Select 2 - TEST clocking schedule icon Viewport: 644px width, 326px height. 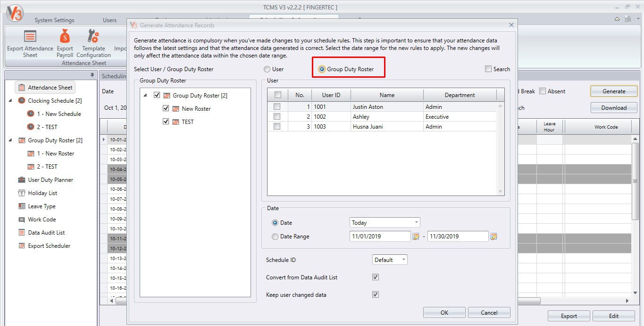(31, 127)
